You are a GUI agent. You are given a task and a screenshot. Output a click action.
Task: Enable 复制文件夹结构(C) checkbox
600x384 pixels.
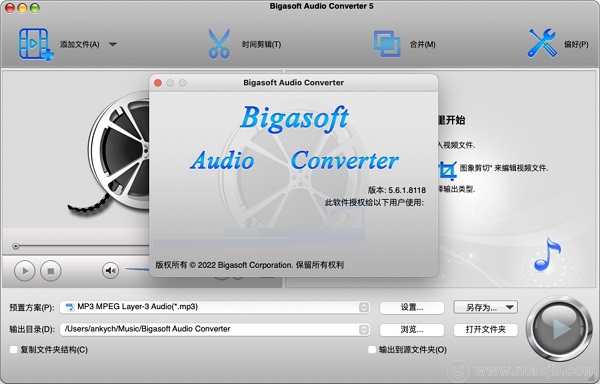point(14,350)
